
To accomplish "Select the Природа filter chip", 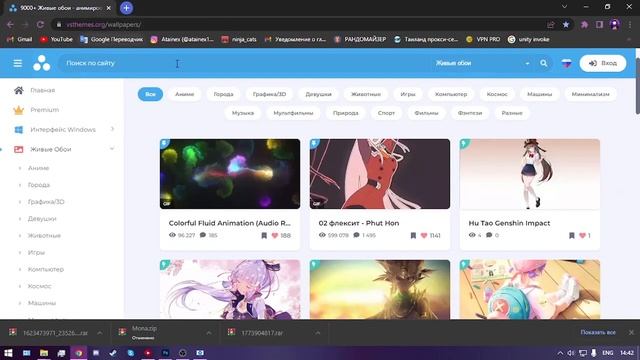I will tap(346, 113).
